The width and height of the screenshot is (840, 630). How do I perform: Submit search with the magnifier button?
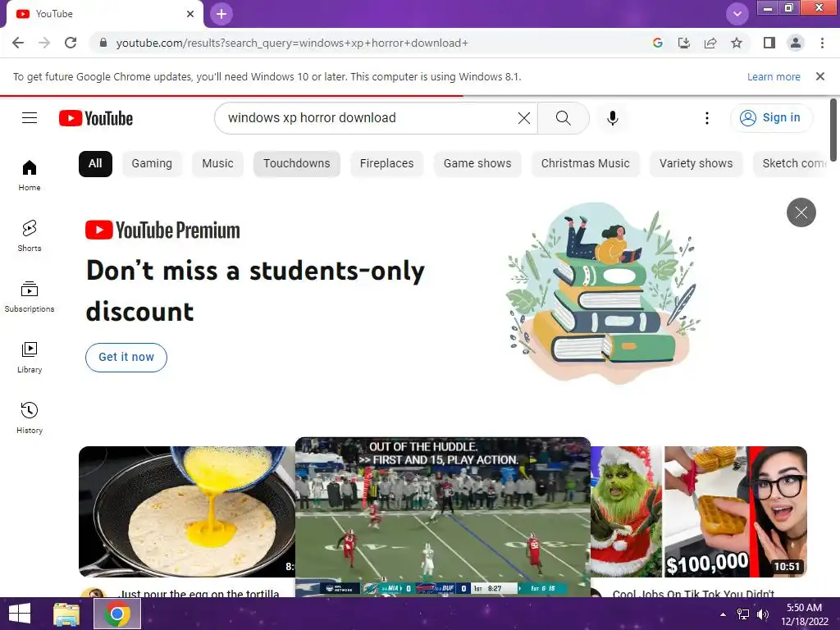[563, 118]
